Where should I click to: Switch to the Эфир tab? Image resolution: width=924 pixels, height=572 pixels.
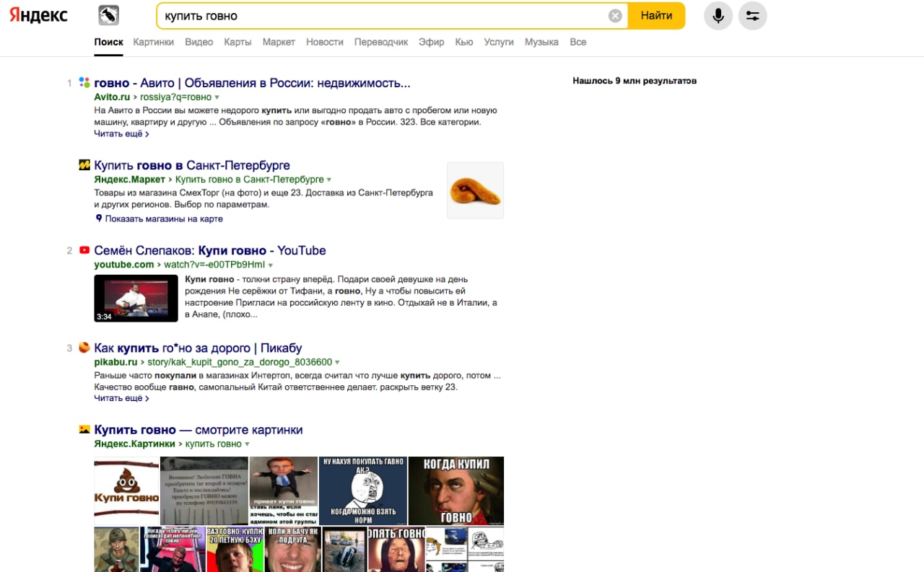(432, 42)
